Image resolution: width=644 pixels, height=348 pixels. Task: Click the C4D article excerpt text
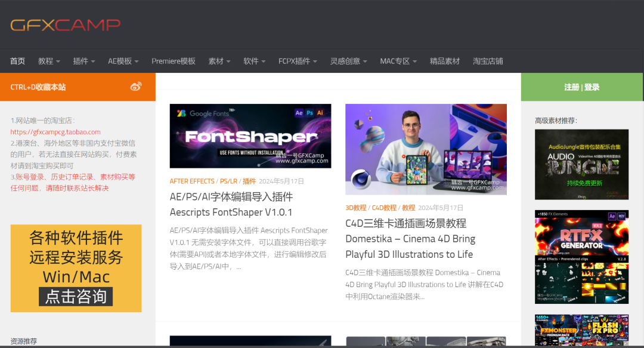[x=425, y=284]
